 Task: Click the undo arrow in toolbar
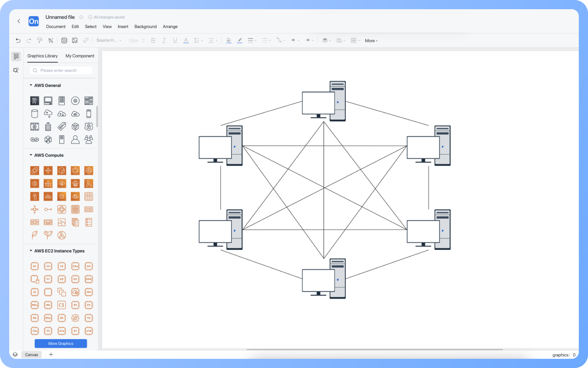(x=18, y=40)
